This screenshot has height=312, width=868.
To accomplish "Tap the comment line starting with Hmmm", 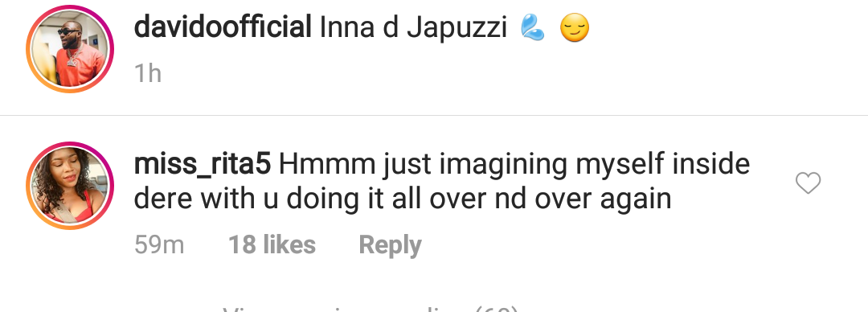I will click(514, 165).
